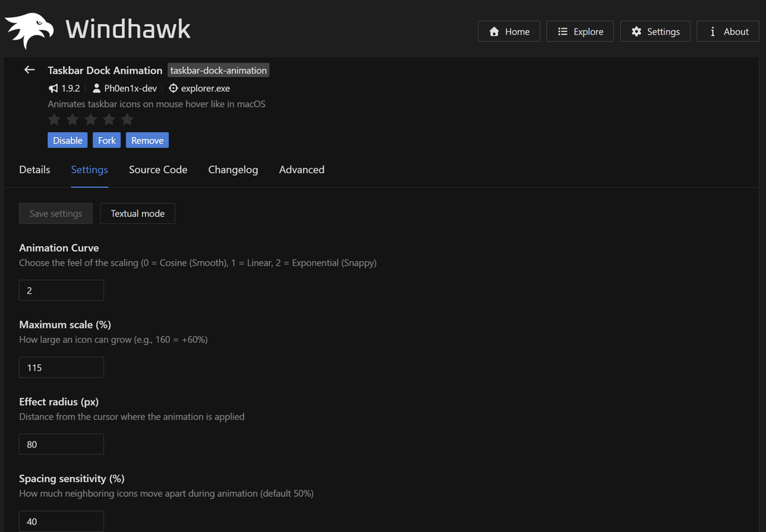Remove the mod

pos(147,140)
